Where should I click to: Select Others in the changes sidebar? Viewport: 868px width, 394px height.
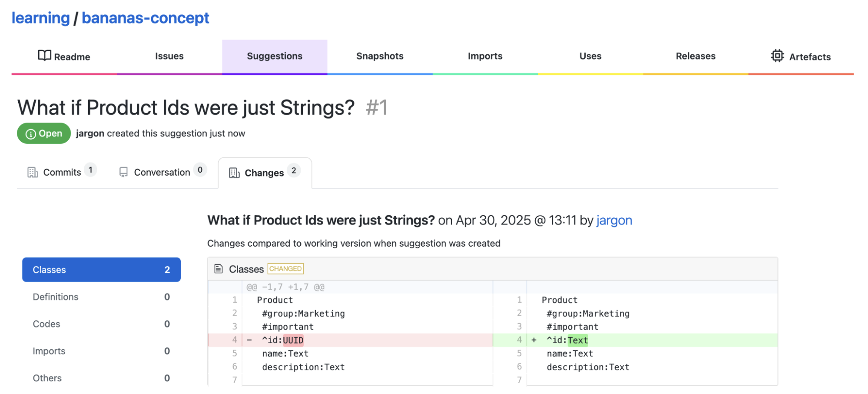pos(47,378)
